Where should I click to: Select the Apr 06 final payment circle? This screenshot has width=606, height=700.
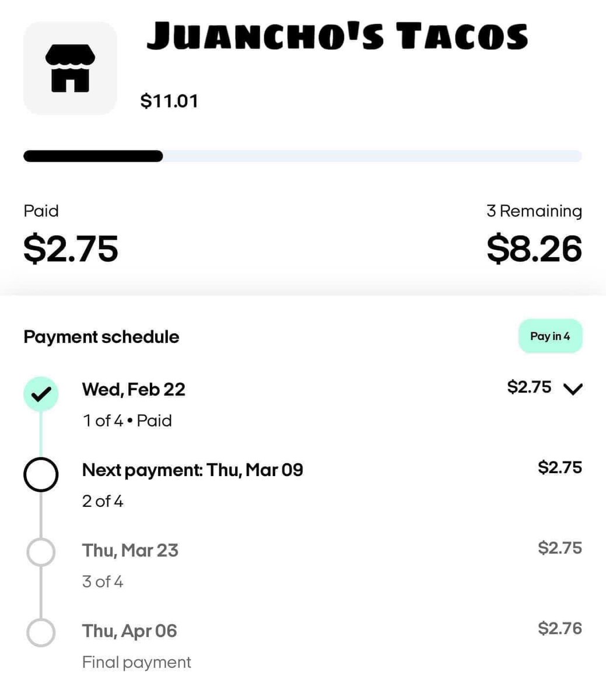point(41,632)
